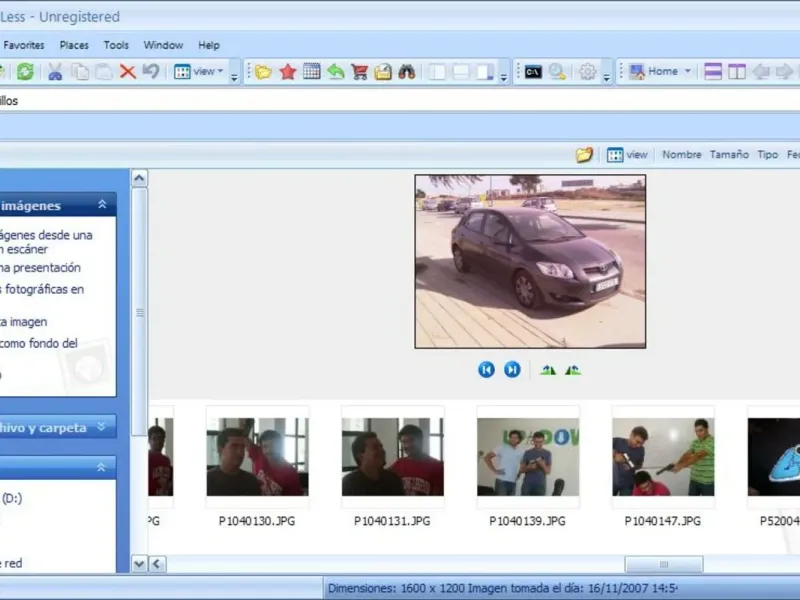Collapse the panel above the (D:) entry
This screenshot has width=800, height=600.
click(x=101, y=467)
